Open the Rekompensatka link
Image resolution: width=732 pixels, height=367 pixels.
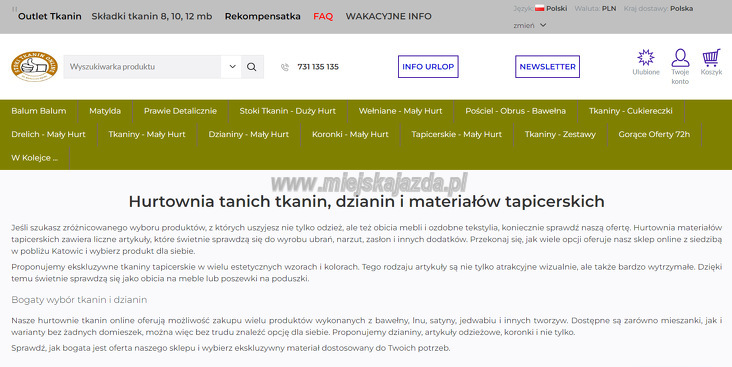coord(262,16)
